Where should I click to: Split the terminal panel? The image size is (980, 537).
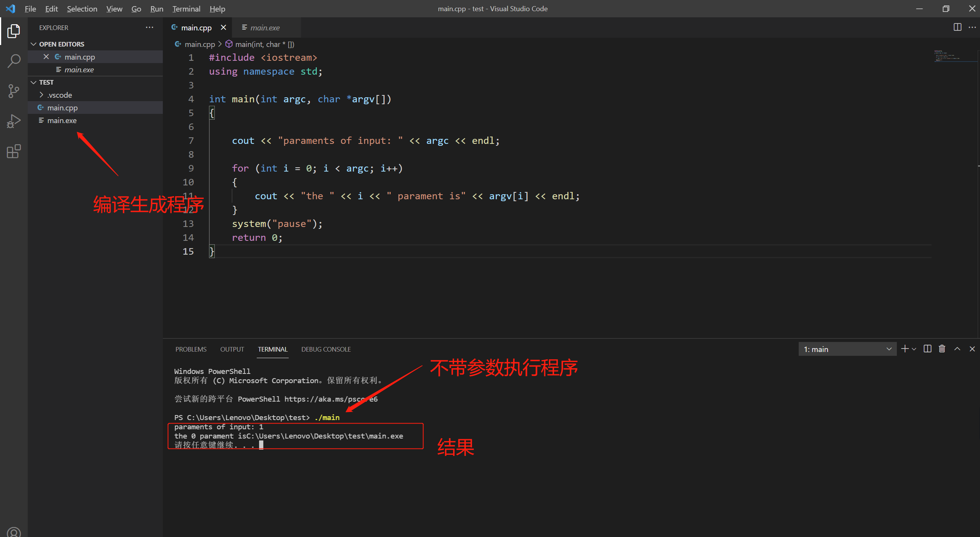(928, 349)
